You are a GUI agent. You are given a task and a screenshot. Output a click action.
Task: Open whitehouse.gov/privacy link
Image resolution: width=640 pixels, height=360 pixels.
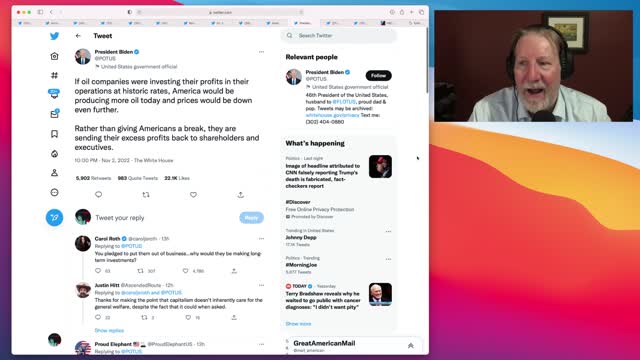click(332, 115)
